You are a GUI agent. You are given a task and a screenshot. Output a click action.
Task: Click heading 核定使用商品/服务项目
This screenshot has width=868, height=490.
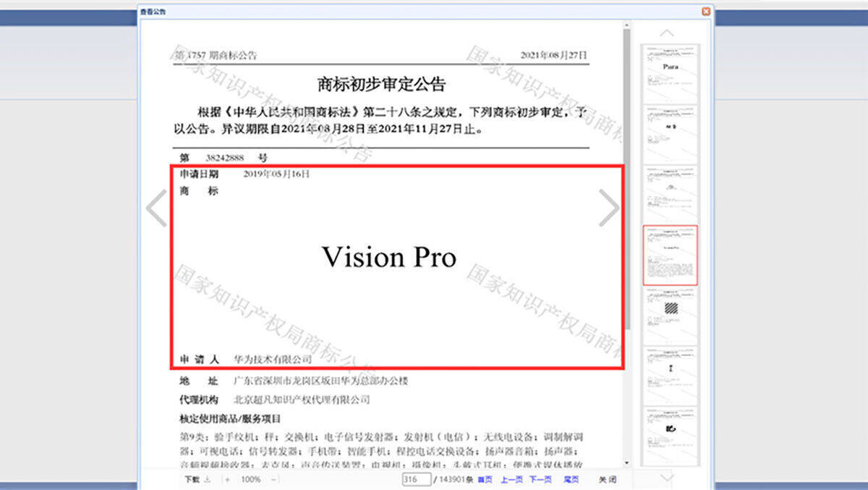[230, 418]
